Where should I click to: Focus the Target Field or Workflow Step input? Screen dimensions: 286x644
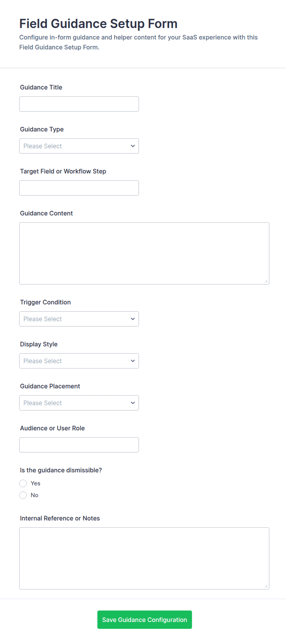[x=79, y=188]
